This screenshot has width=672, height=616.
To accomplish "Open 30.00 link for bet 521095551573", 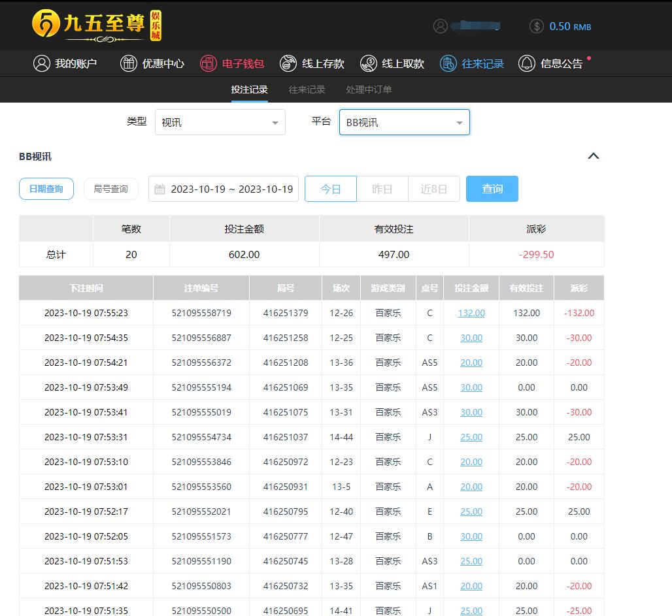I will coord(471,537).
